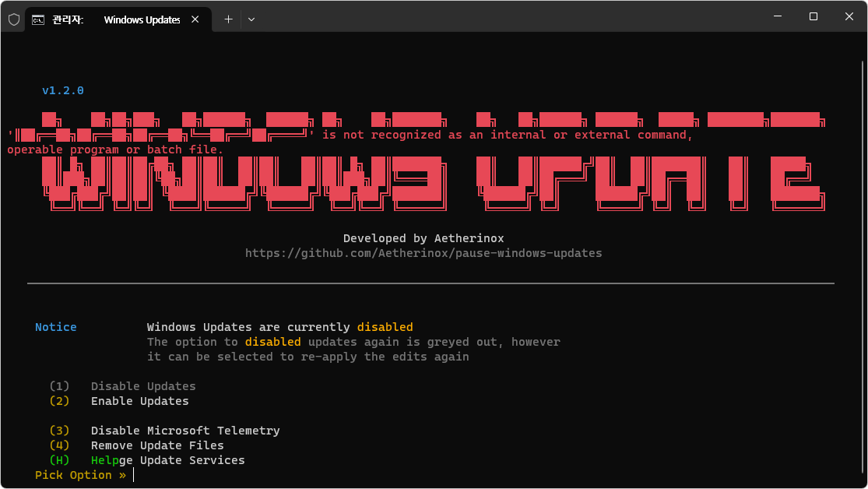The width and height of the screenshot is (868, 489).
Task: Select the Windows Updates terminal tab
Action: click(x=118, y=19)
